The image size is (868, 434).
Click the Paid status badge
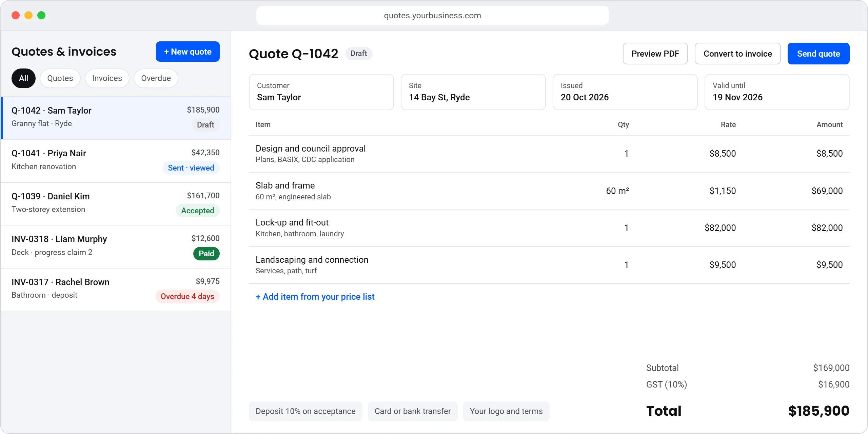tap(206, 254)
